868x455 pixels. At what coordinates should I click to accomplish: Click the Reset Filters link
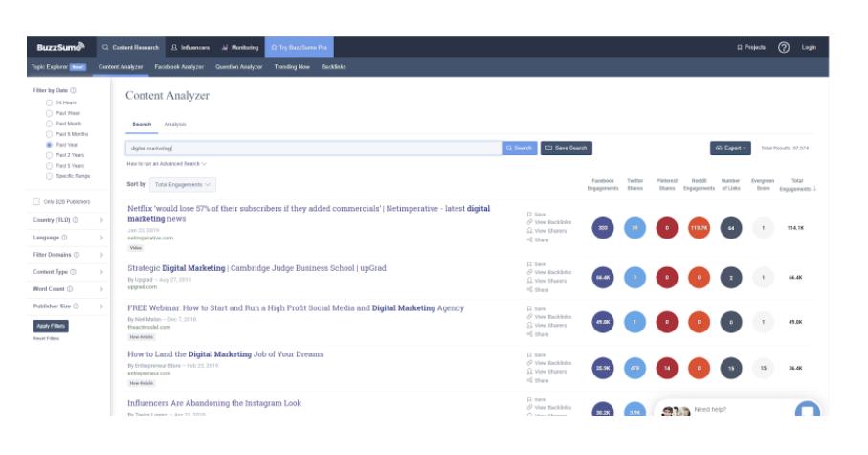46,338
